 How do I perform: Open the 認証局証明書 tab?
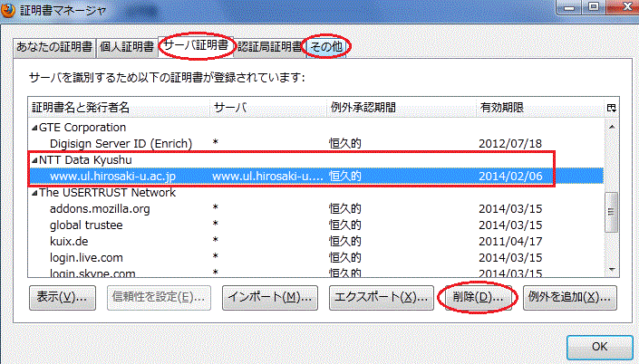click(270, 47)
